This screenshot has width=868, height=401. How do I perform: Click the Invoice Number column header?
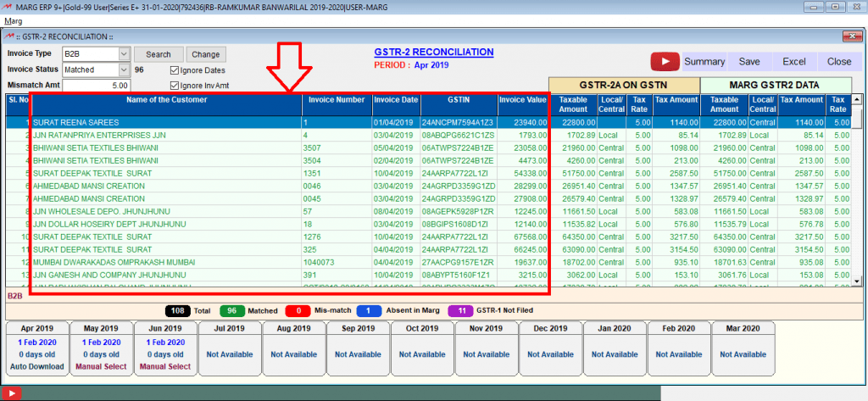[337, 104]
